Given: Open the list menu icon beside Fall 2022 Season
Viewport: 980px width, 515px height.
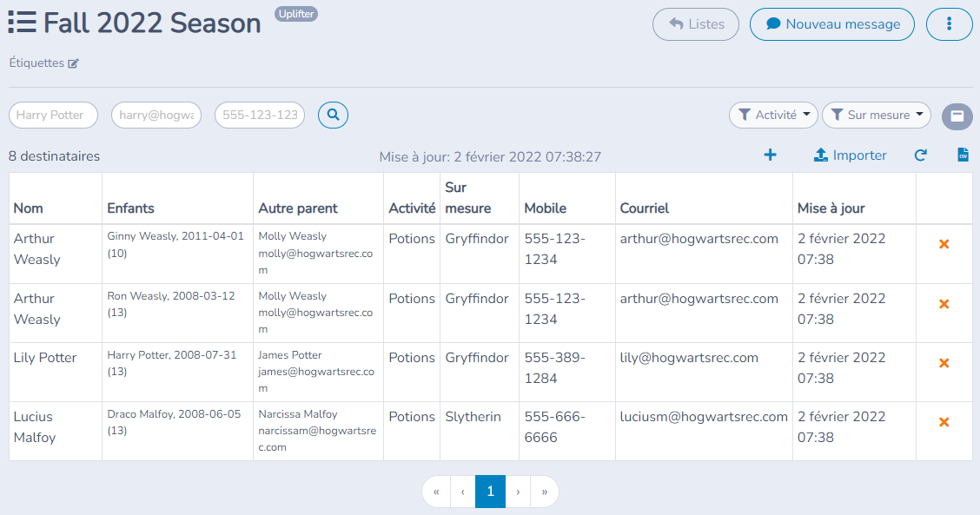Looking at the screenshot, I should [x=22, y=22].
